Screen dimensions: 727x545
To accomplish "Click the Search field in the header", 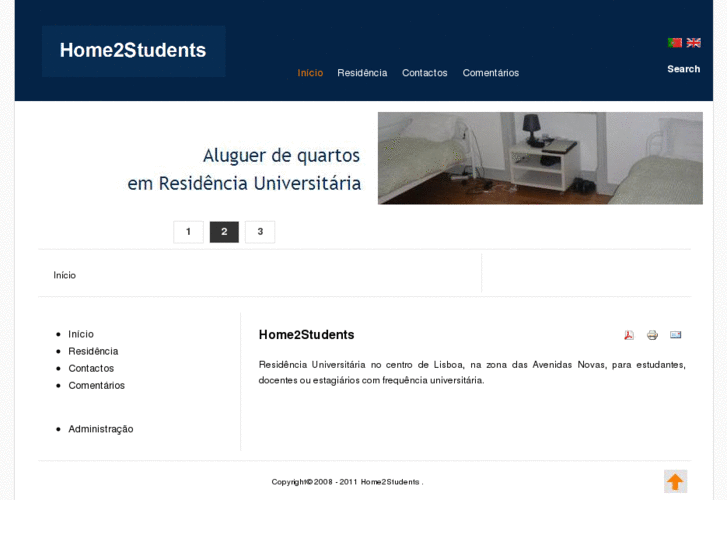I will coord(683,69).
